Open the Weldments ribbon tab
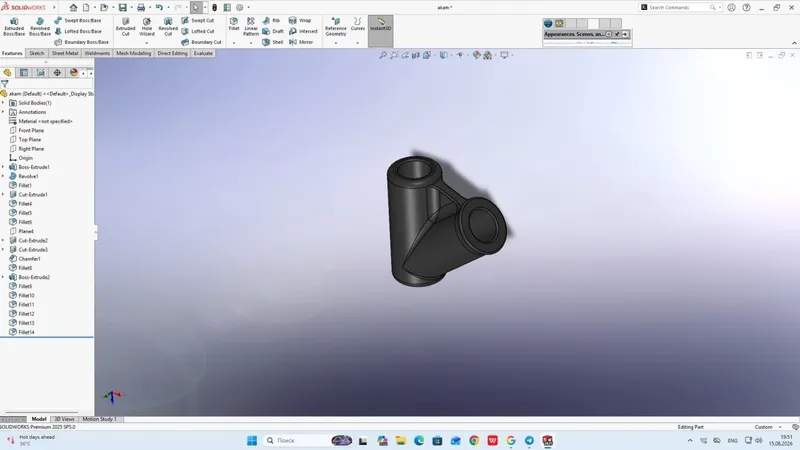Image resolution: width=800 pixels, height=450 pixels. coord(97,53)
